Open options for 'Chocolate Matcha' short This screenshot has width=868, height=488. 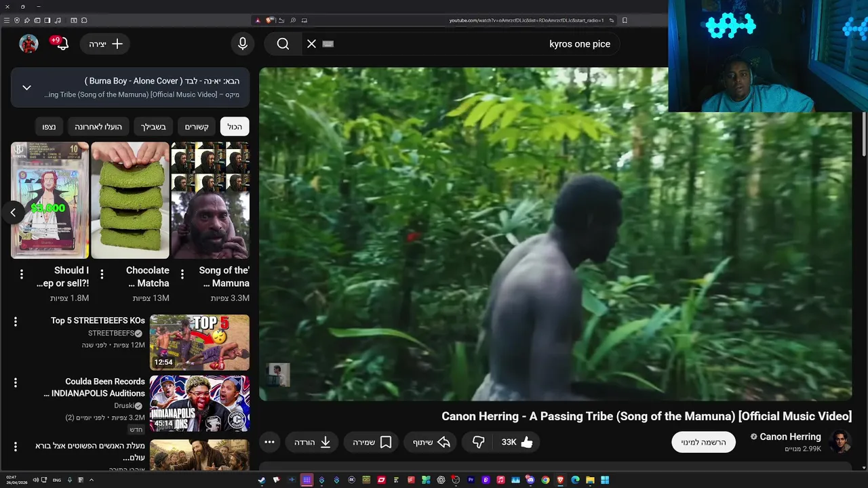(x=102, y=274)
